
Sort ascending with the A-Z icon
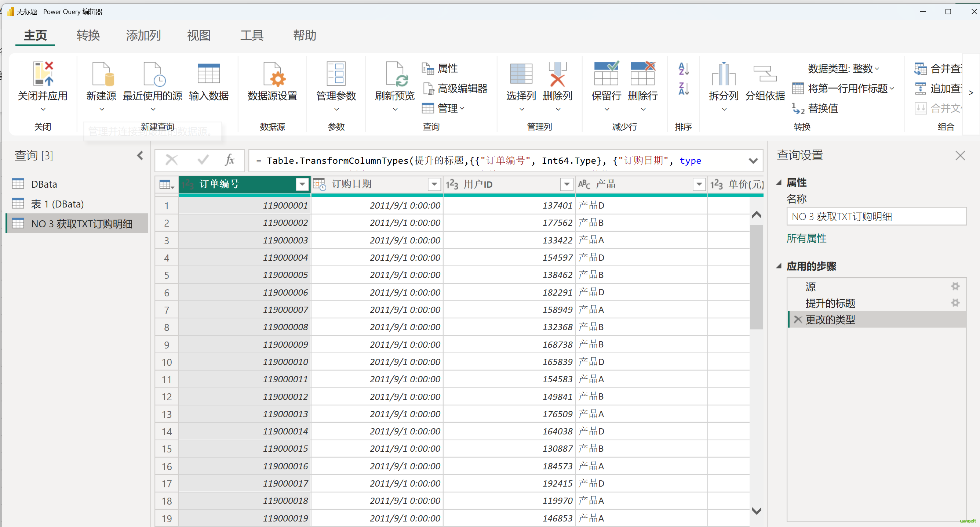683,69
